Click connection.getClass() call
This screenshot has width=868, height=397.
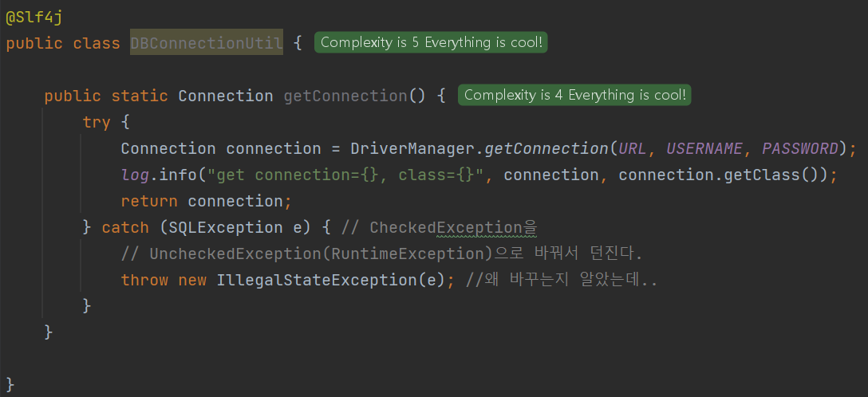coord(719,175)
